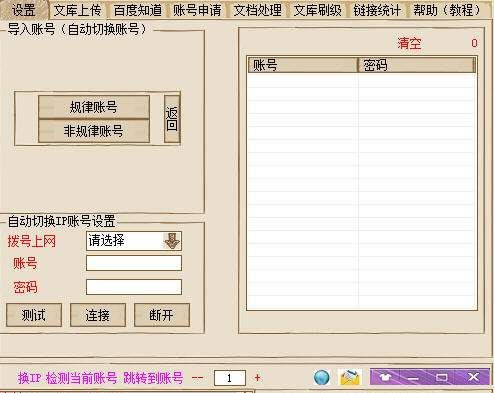This screenshot has height=393, width=494.
Task: Go to the 账号申请 tab
Action: pos(197,10)
